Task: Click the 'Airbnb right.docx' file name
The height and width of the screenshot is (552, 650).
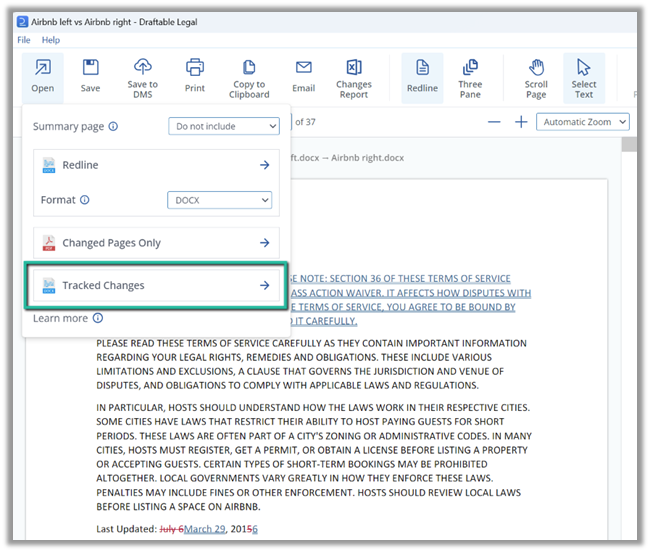Action: coord(367,157)
